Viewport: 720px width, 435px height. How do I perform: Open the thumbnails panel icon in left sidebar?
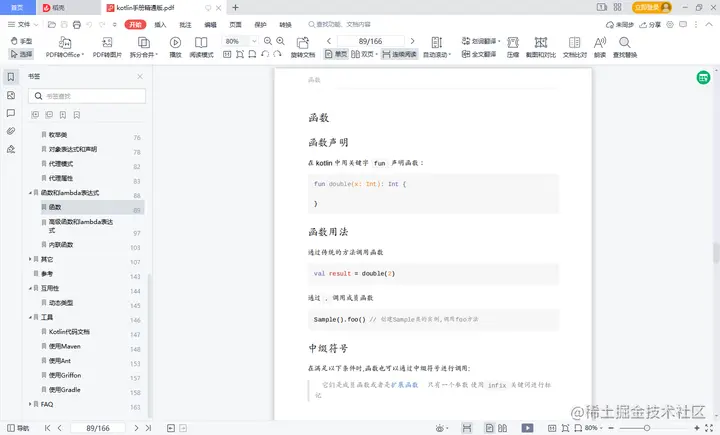[11, 95]
